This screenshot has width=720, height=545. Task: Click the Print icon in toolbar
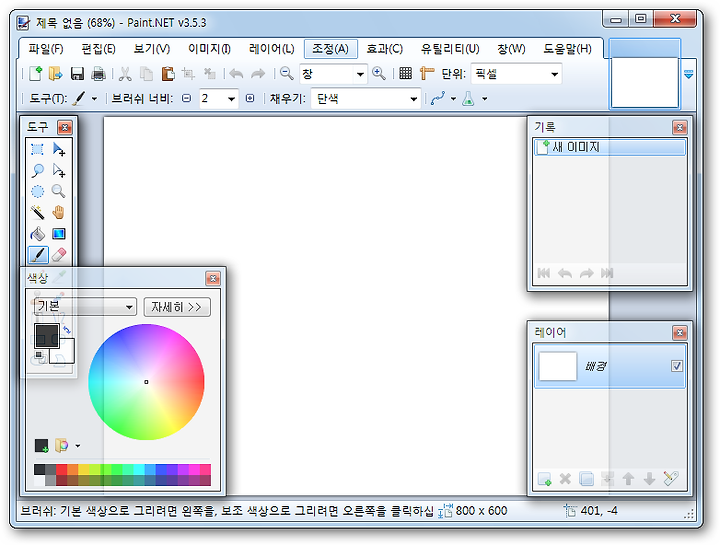coord(98,73)
